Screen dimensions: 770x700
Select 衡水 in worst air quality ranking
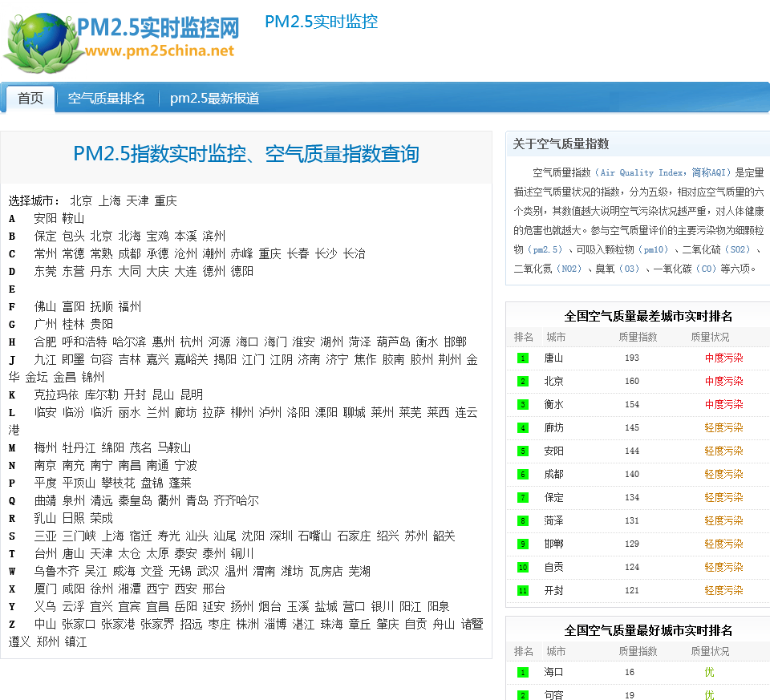pyautogui.click(x=553, y=404)
